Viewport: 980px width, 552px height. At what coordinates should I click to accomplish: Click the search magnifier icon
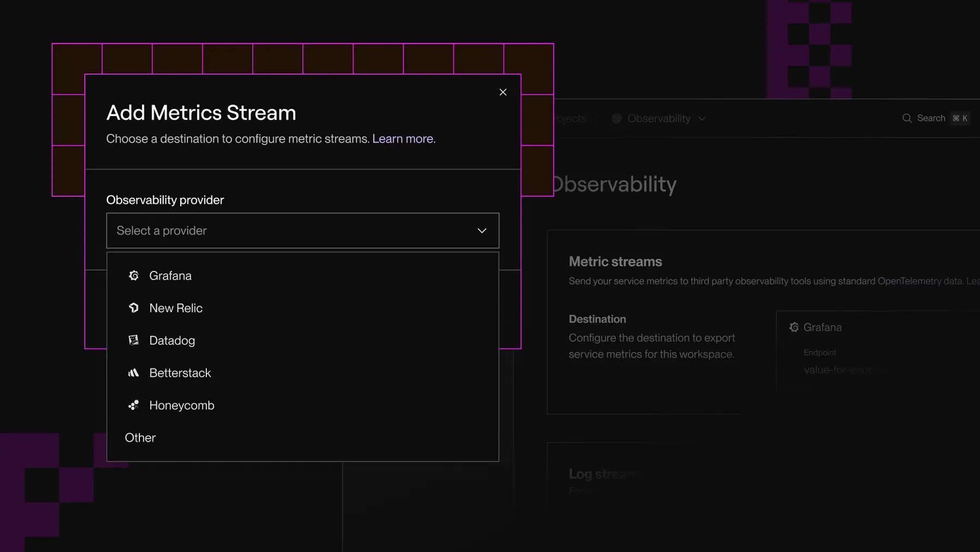point(907,118)
